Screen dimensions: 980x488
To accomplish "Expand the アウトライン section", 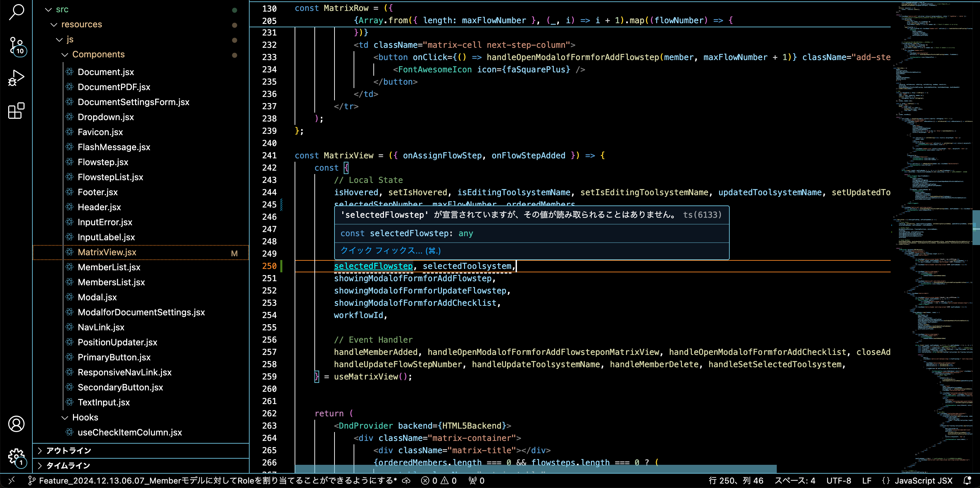I will click(69, 450).
